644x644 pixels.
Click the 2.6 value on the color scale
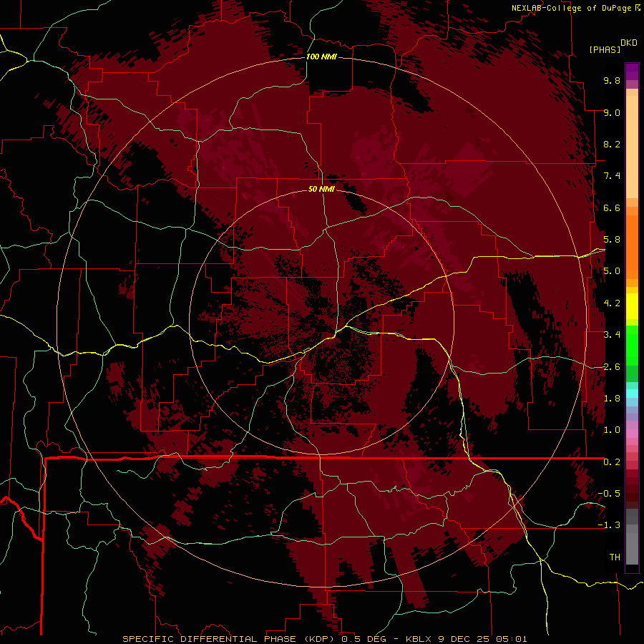[612, 367]
